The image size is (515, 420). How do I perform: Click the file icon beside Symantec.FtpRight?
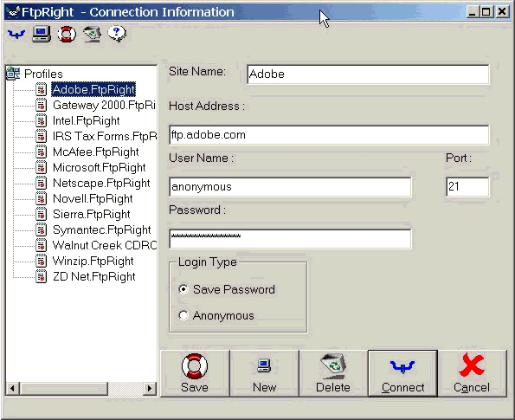[x=41, y=229]
